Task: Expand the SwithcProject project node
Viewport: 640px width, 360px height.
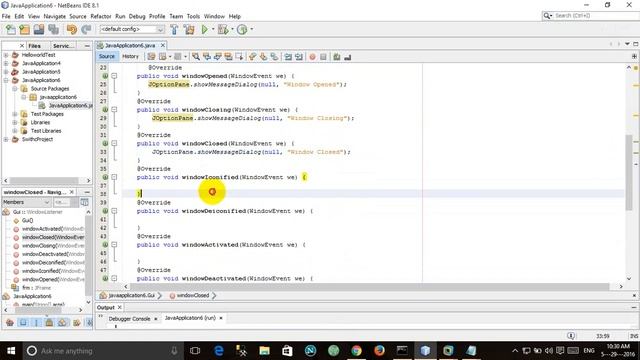Action: [6, 139]
